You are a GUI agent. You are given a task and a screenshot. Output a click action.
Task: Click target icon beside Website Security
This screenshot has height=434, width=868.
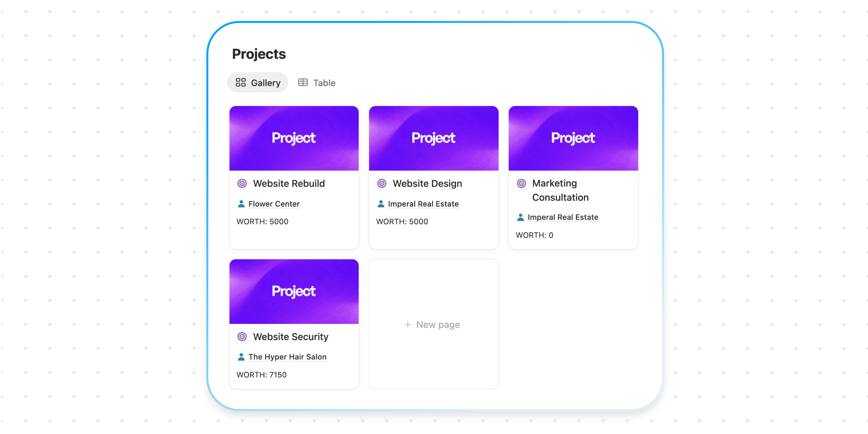(242, 336)
